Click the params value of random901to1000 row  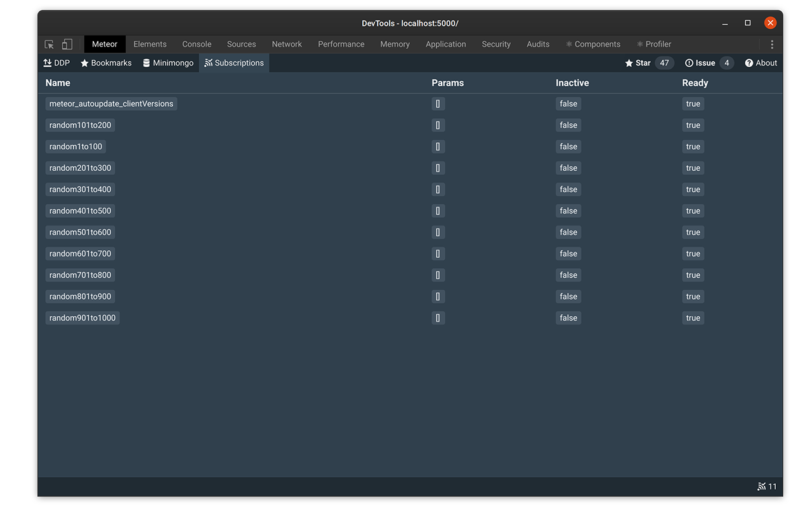(x=438, y=317)
